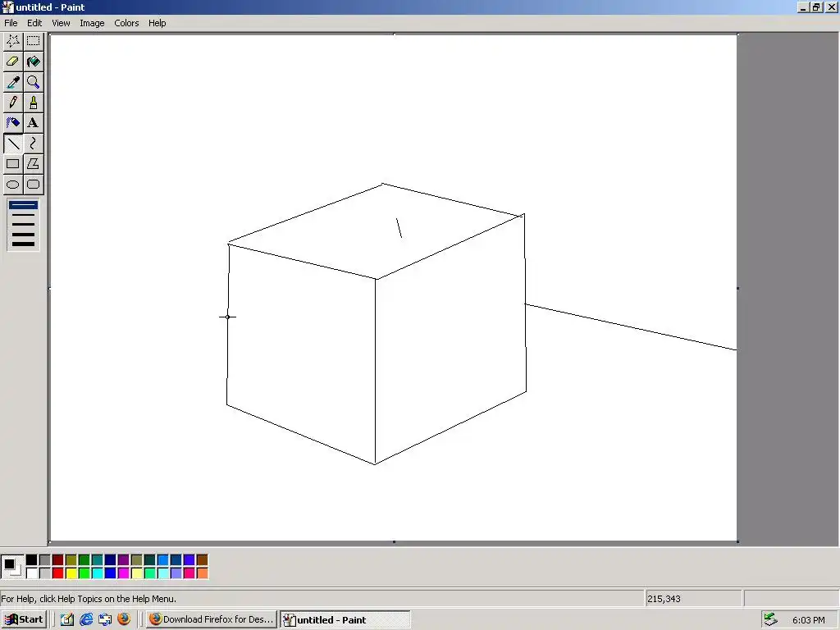Select the light gray palette color
The height and width of the screenshot is (630, 840).
point(44,573)
